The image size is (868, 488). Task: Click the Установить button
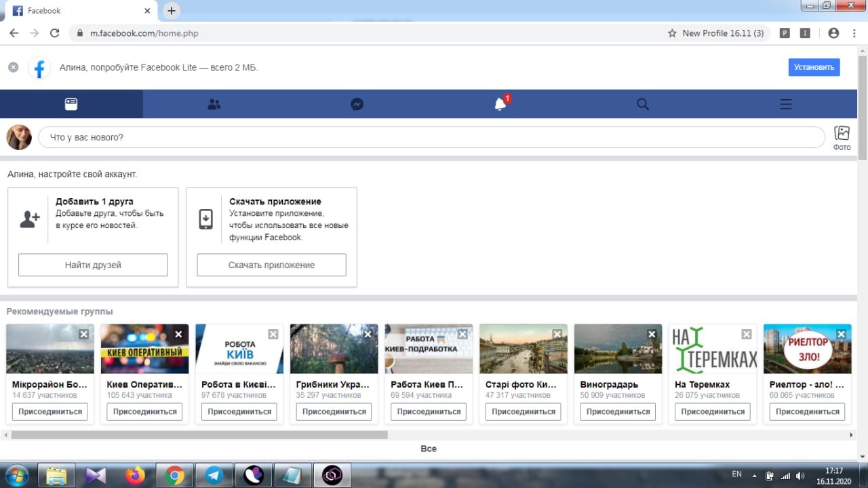click(x=814, y=67)
